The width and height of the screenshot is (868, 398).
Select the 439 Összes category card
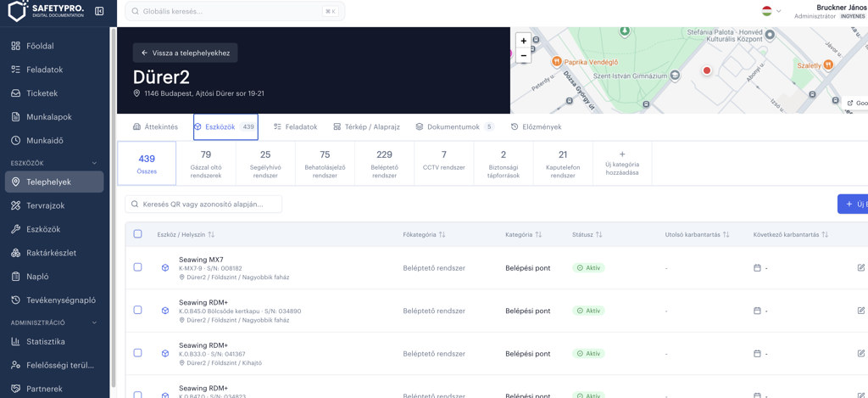(147, 163)
